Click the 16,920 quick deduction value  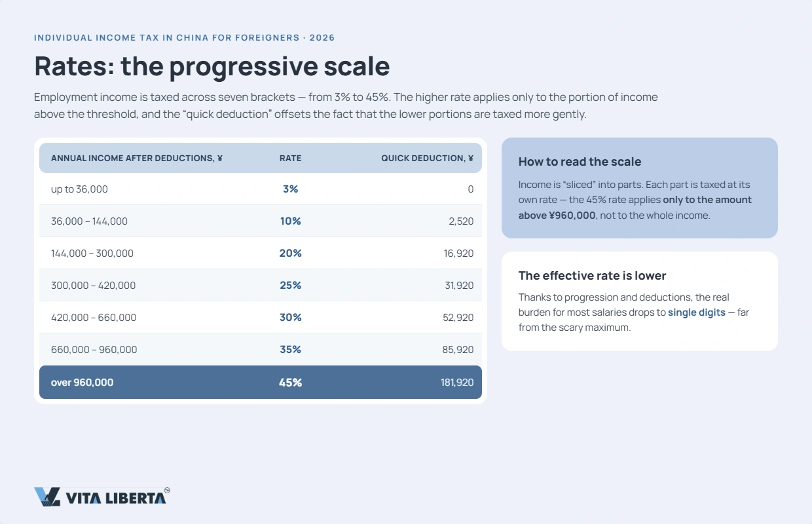pos(458,253)
